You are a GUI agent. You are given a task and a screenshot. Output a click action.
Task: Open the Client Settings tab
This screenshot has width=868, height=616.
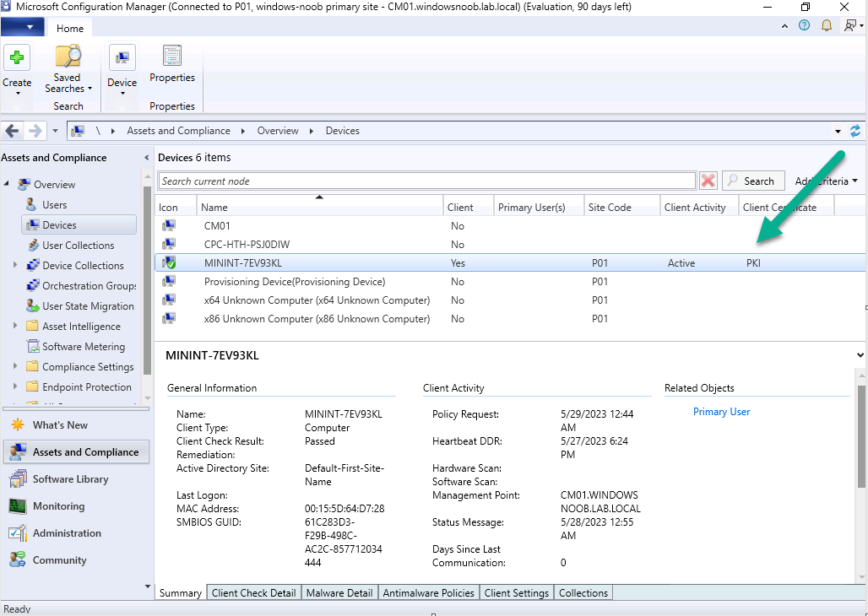click(517, 592)
